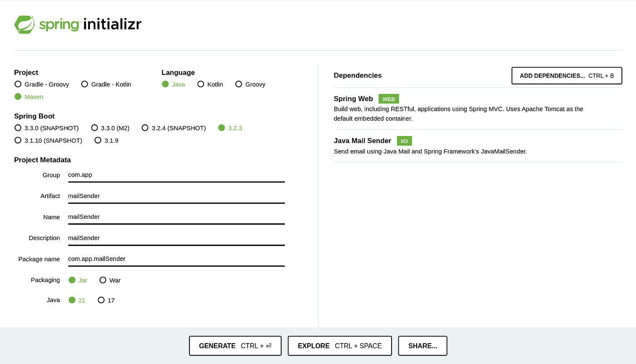Open the Share dialog
636x364 pixels.
click(422, 346)
